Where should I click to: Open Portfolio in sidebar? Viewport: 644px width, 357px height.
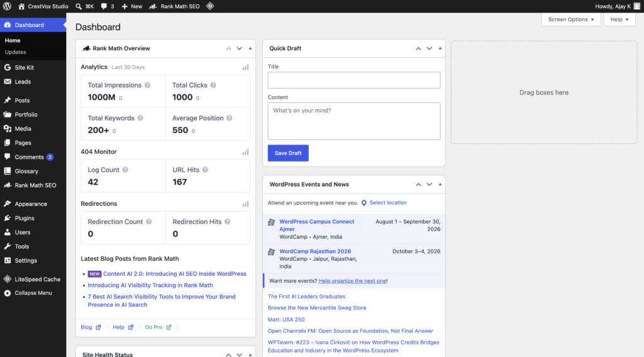click(x=33, y=114)
